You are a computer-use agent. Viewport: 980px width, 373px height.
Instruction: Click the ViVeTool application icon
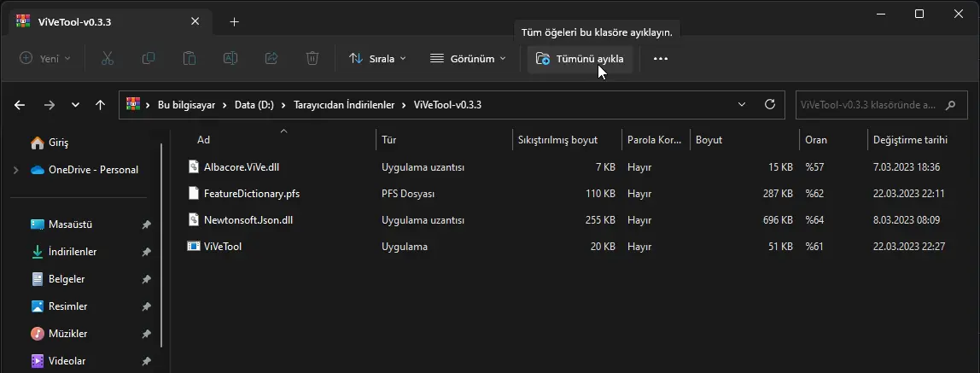pyautogui.click(x=194, y=246)
